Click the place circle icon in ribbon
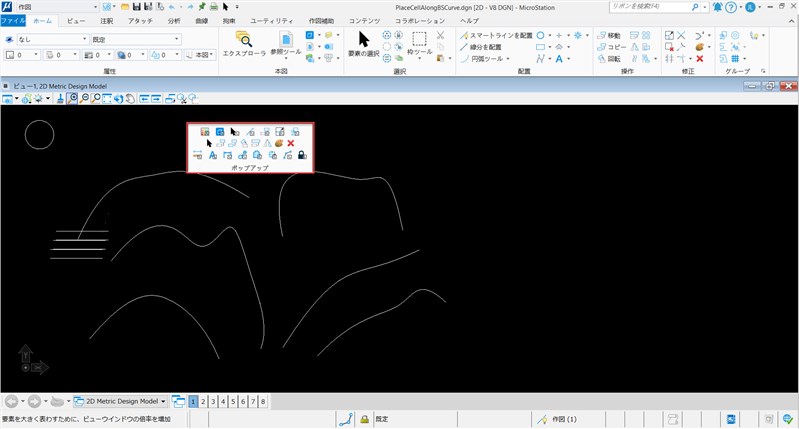The image size is (799, 429). coord(540,35)
